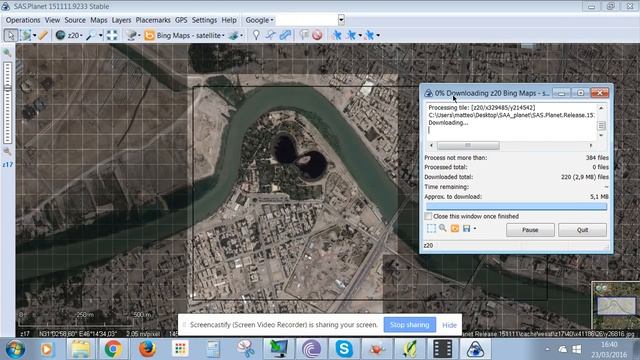Open the file explorer folder in taskbar
The height and width of the screenshot is (360, 640).
pyautogui.click(x=80, y=349)
